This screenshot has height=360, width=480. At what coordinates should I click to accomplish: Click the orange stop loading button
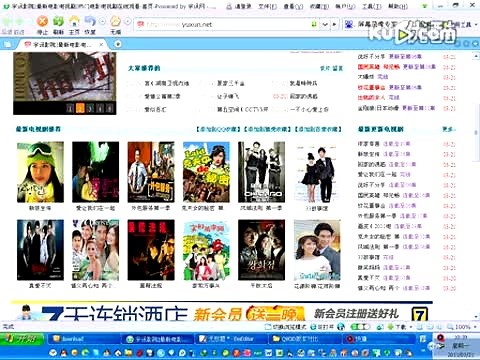[x=42, y=21]
